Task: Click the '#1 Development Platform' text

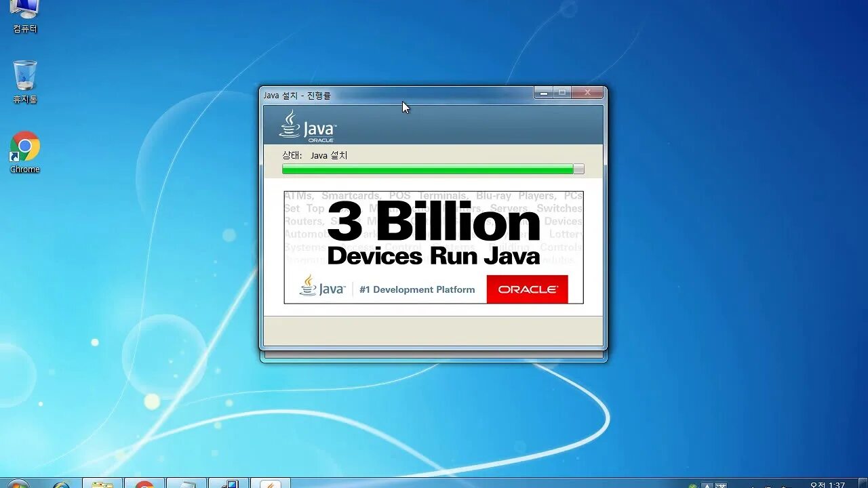Action: point(417,289)
